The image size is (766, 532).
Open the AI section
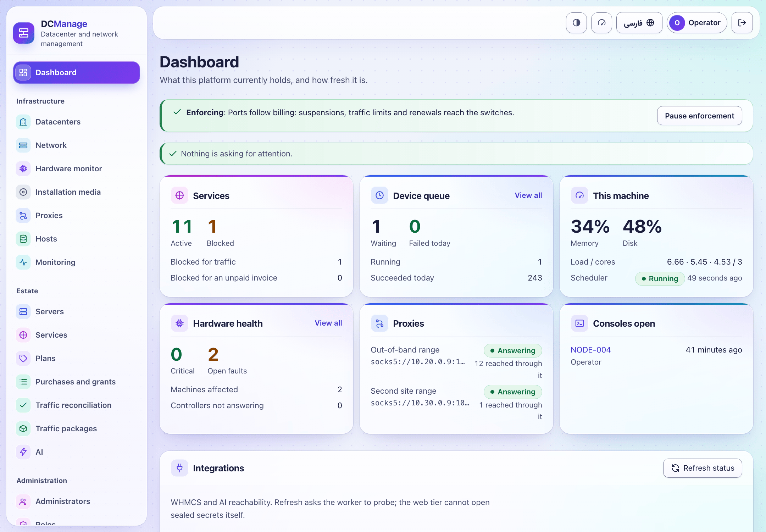77,452
